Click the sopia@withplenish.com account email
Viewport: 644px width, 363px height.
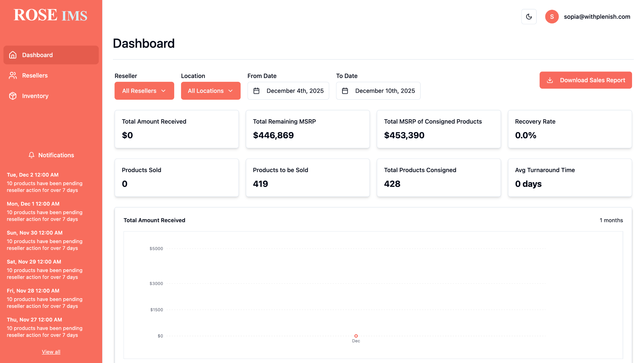pyautogui.click(x=597, y=17)
